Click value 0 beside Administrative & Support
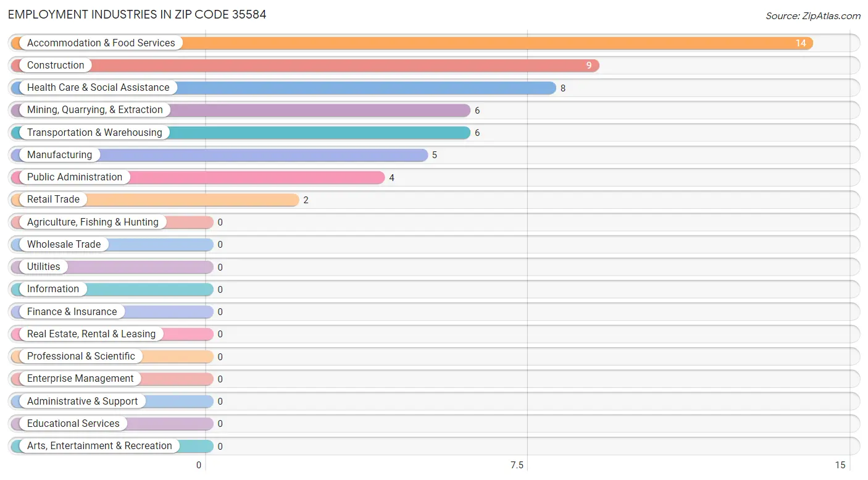This screenshot has height=480, width=868. click(x=220, y=402)
